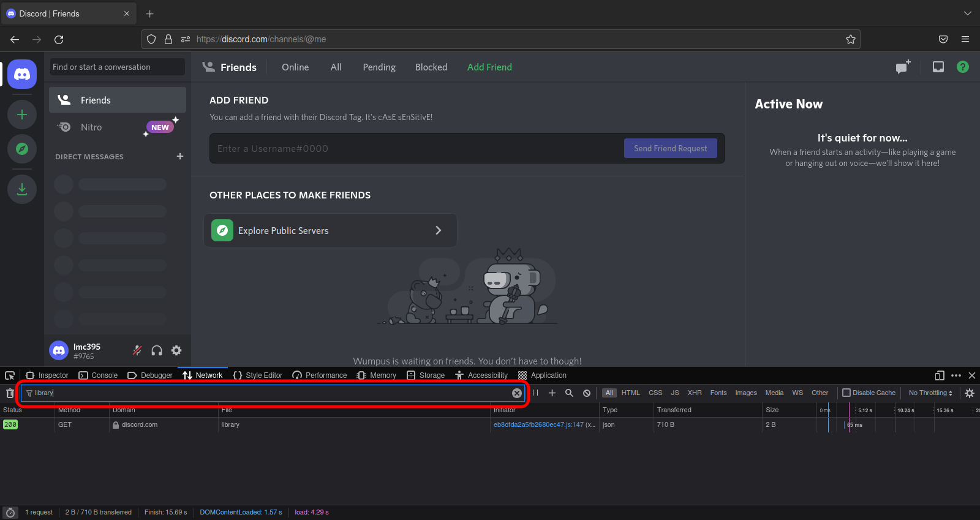Select Add Friend tab

[x=489, y=67]
